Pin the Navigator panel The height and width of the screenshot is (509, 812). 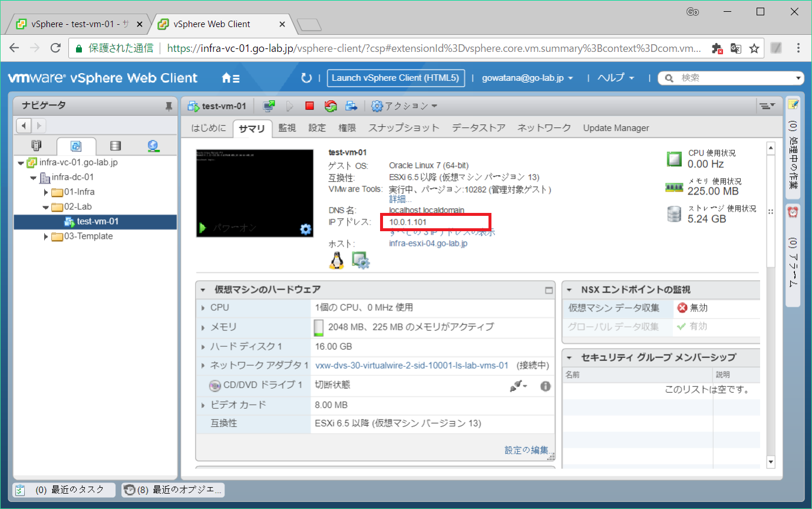coord(169,106)
